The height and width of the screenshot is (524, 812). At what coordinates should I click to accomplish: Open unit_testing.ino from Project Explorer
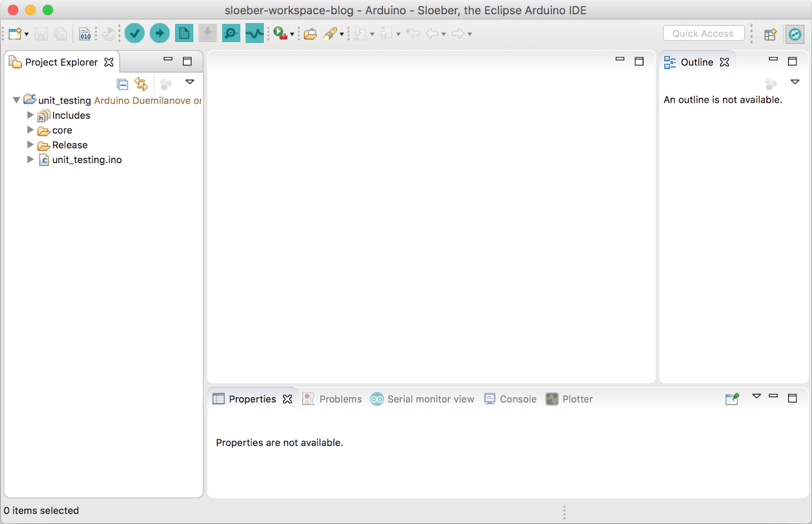click(86, 160)
